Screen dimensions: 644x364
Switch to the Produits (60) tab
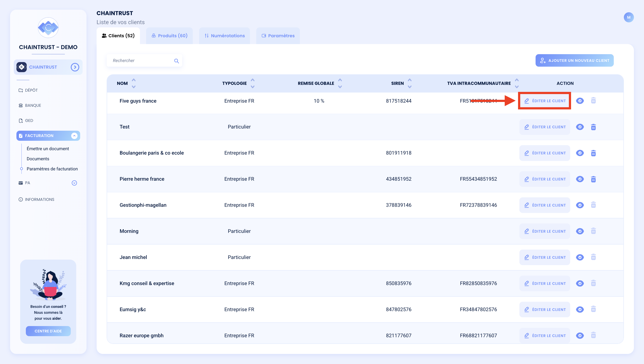tap(169, 36)
